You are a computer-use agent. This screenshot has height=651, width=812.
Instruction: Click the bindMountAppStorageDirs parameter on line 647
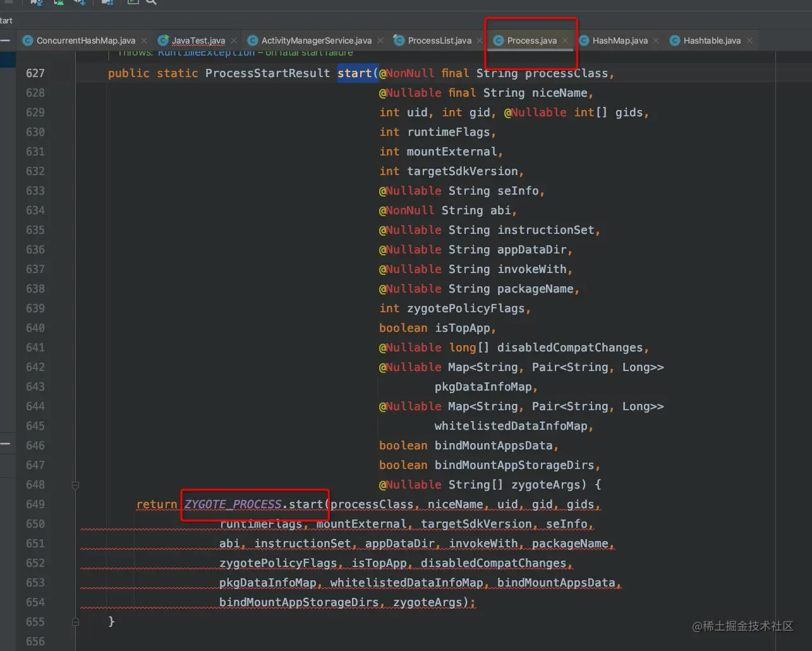click(x=514, y=465)
